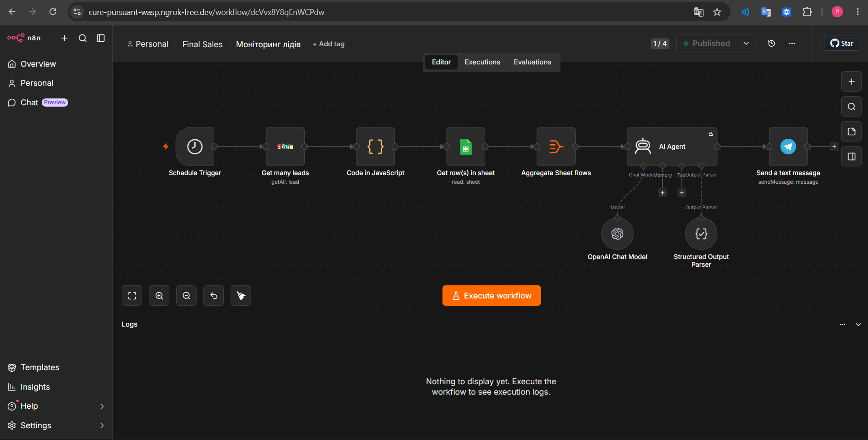This screenshot has height=440, width=868.
Task: Click the Add tag link
Action: pos(329,44)
